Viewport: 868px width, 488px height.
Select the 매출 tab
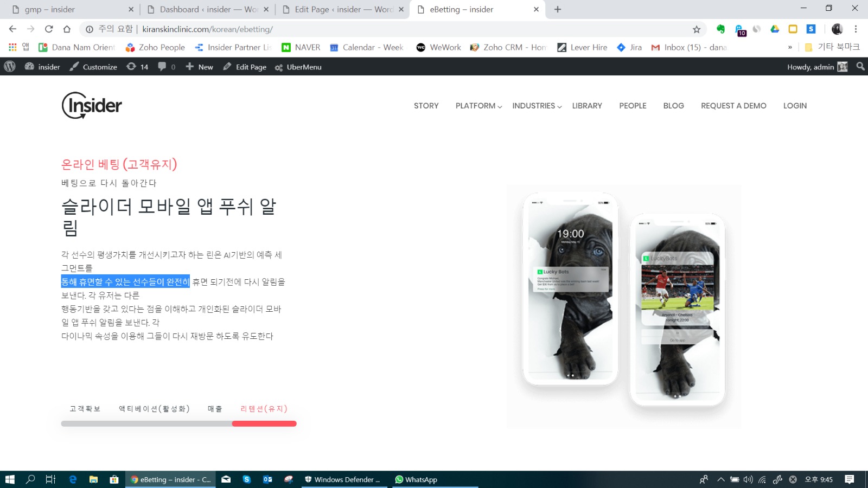tap(215, 409)
